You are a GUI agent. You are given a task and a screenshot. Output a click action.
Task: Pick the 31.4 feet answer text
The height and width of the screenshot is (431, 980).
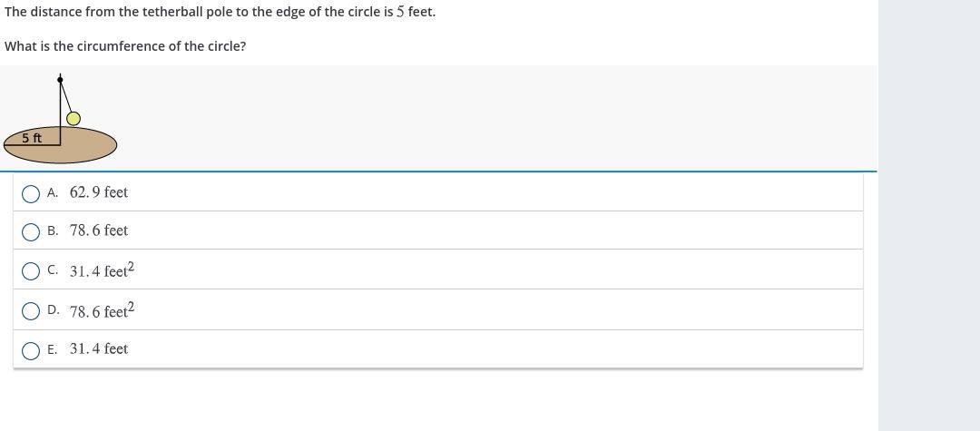[x=99, y=348]
